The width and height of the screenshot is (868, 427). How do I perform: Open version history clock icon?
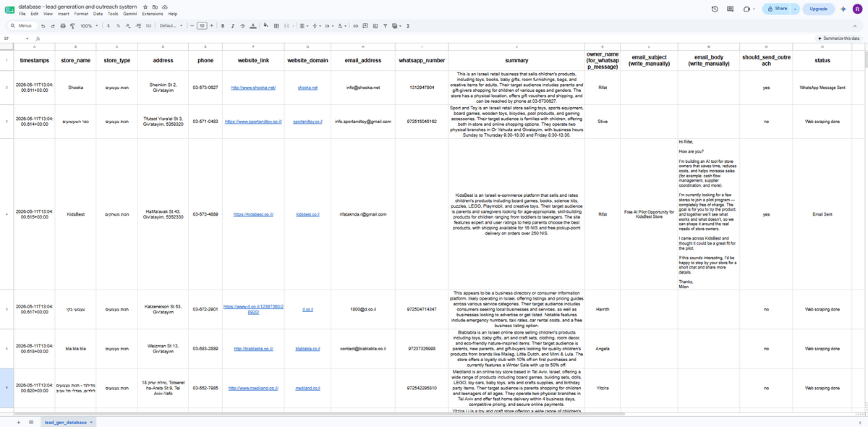(x=715, y=9)
